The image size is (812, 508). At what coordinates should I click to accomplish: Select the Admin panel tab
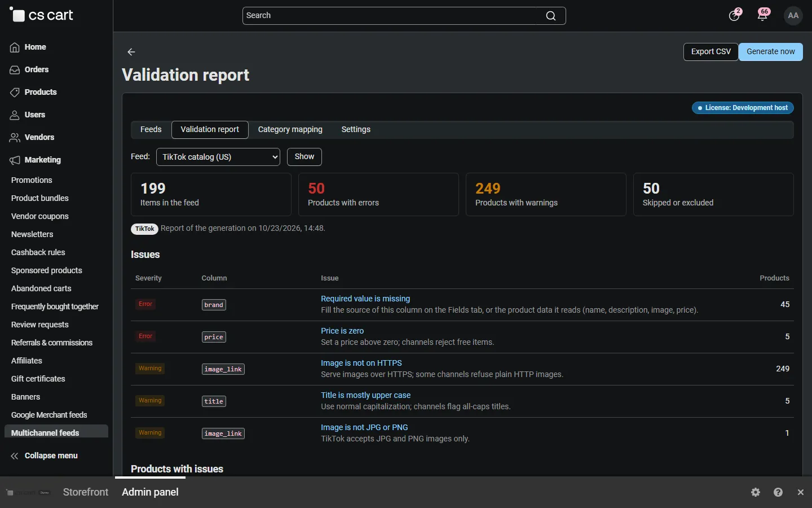point(150,492)
